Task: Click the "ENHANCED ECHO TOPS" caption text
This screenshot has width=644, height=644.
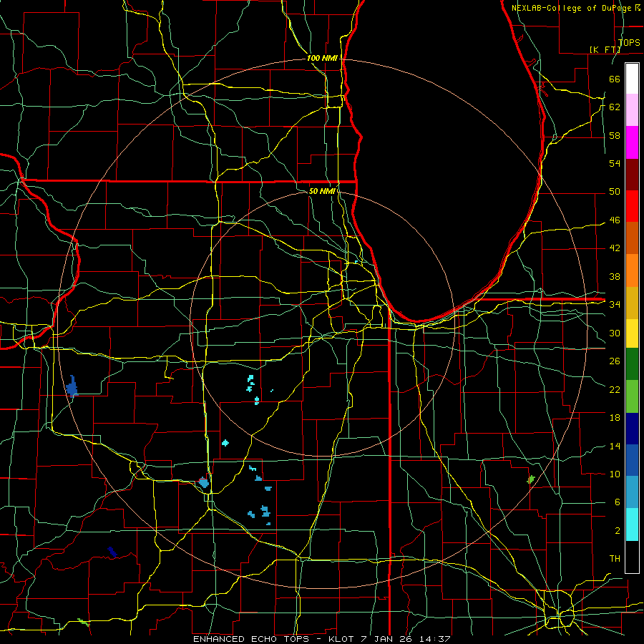Action: tap(251, 639)
